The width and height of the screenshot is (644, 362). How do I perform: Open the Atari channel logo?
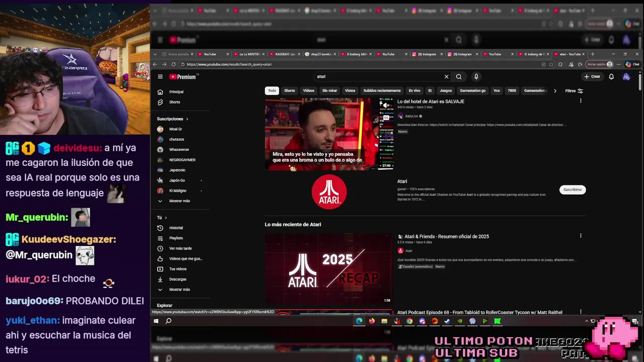pos(329,192)
